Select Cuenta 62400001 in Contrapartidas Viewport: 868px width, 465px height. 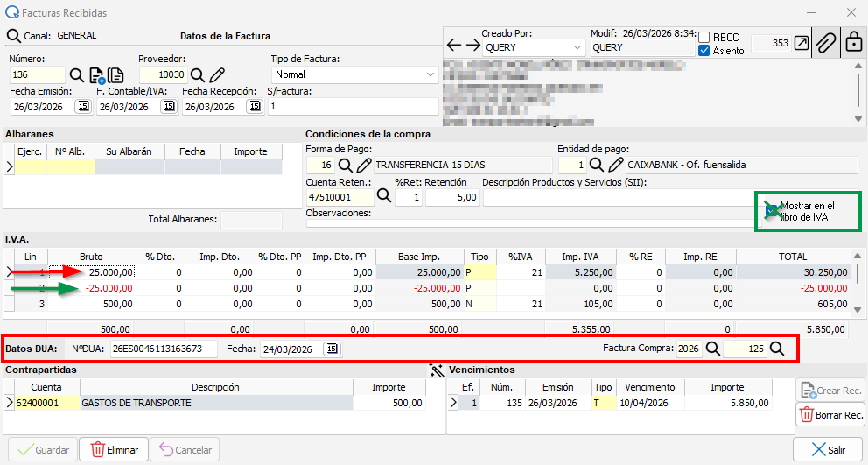[47, 403]
